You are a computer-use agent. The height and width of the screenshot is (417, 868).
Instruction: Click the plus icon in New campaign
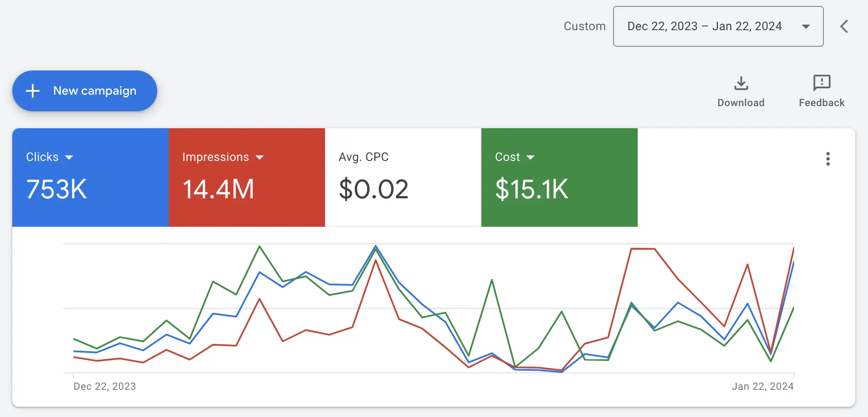point(33,91)
